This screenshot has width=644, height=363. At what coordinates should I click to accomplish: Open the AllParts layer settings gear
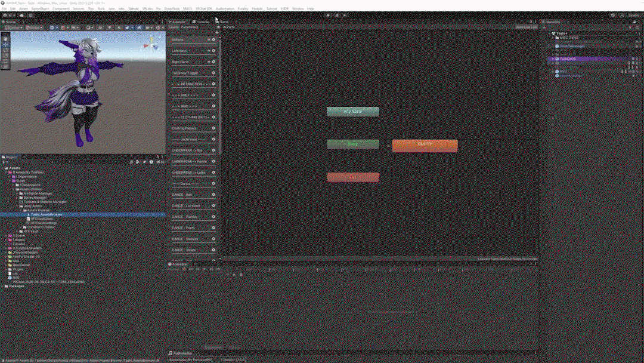tap(213, 39)
